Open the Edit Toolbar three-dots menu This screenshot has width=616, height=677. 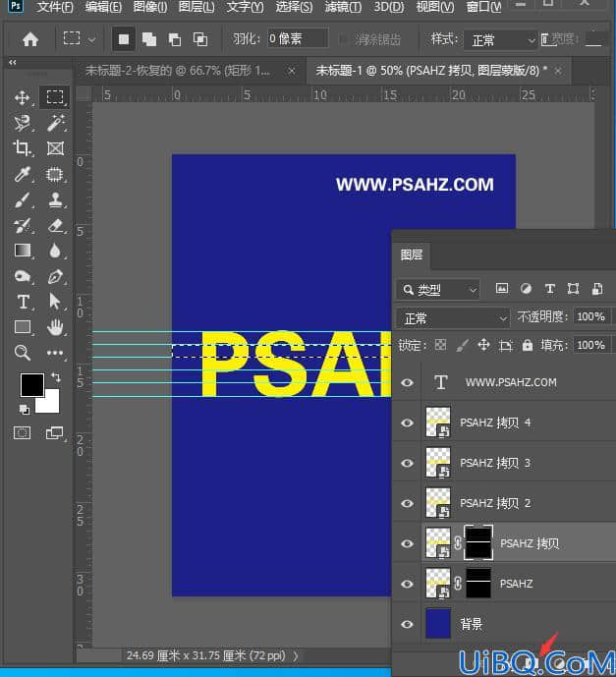[x=55, y=353]
